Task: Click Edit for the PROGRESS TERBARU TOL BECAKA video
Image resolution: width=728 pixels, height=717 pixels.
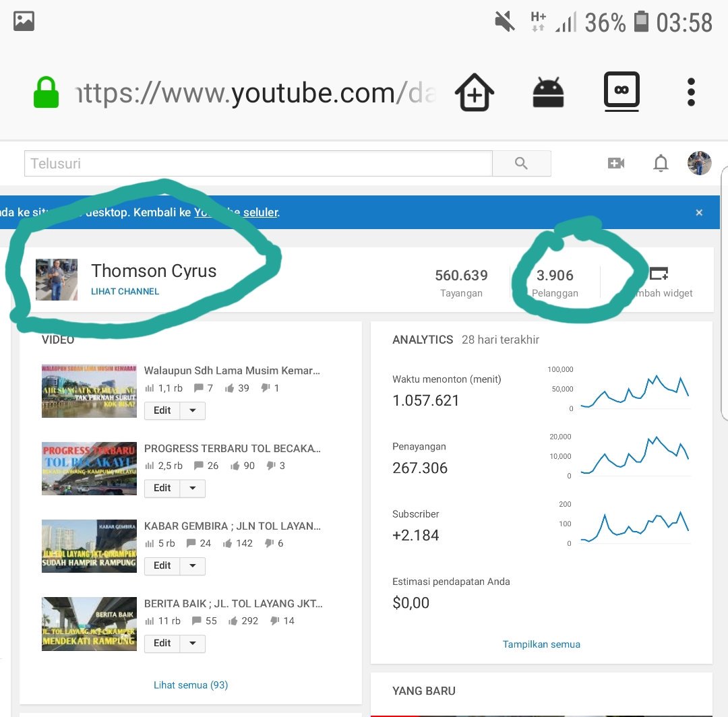Action: pyautogui.click(x=162, y=488)
